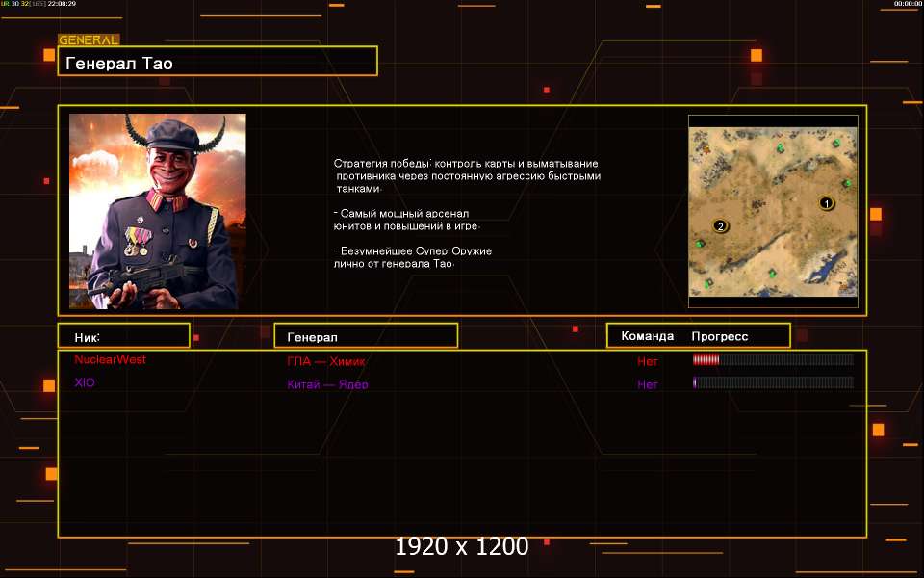Select the 'Ник:' column header
The height and width of the screenshot is (578, 924).
(124, 335)
